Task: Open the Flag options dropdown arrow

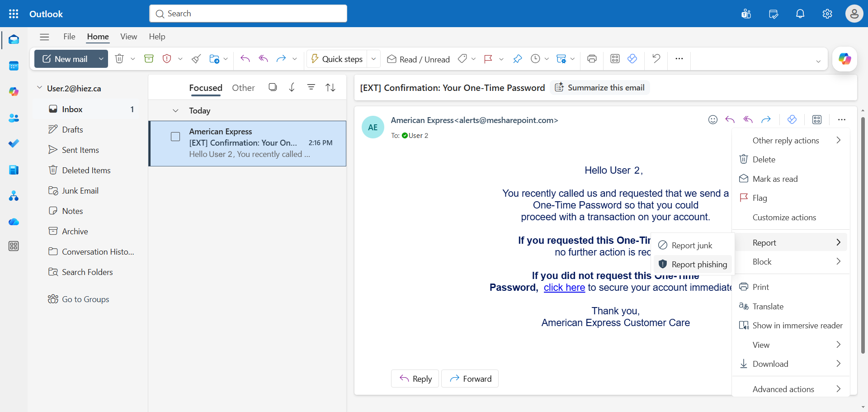Action: point(501,59)
